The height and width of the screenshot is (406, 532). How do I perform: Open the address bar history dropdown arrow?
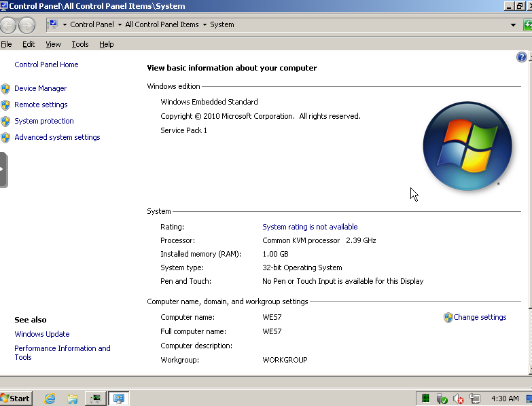click(513, 24)
